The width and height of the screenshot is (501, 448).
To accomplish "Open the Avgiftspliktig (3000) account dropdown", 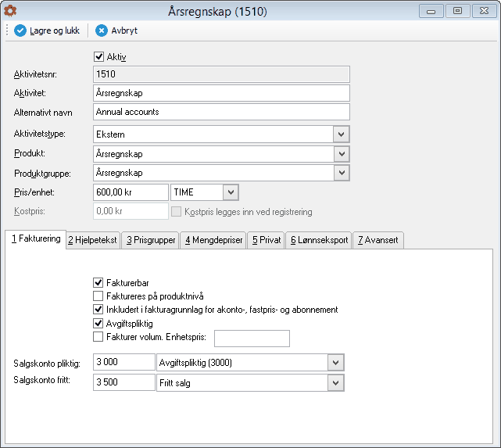I will [x=335, y=363].
